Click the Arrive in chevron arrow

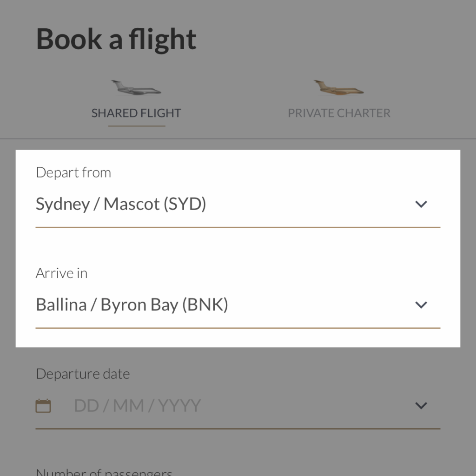pos(421,304)
